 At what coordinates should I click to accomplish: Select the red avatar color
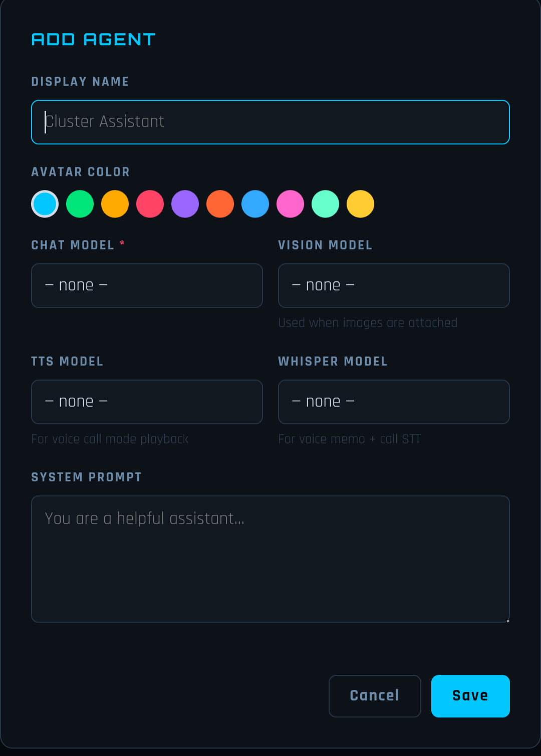coord(150,204)
